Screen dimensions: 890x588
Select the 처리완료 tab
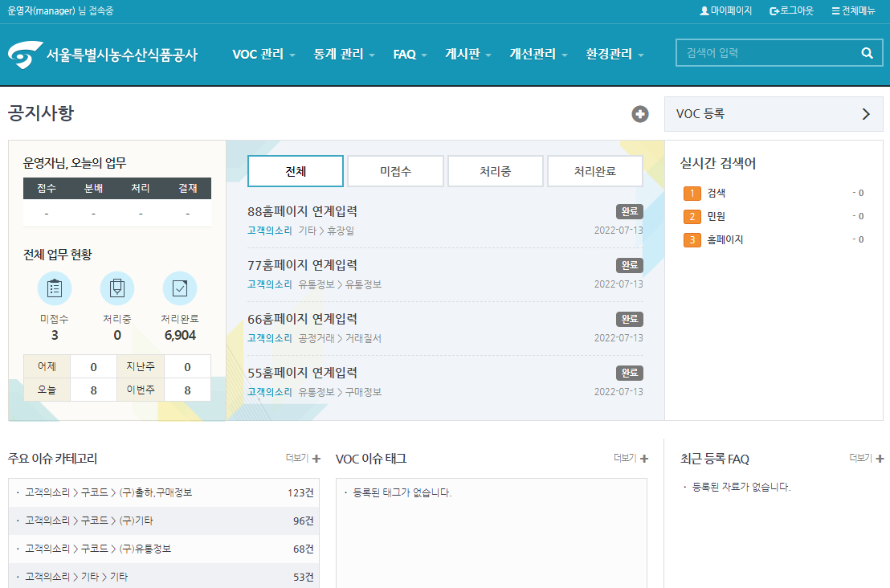coord(594,171)
